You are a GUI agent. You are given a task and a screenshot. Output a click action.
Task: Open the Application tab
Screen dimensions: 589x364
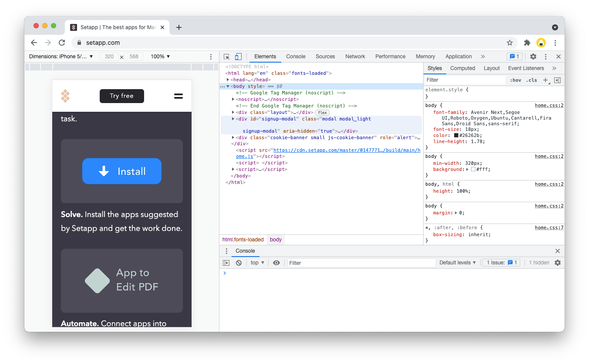[458, 57]
